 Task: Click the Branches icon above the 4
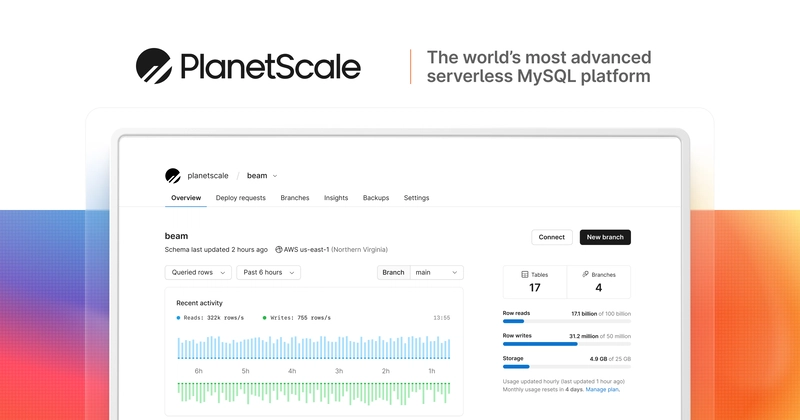point(585,275)
